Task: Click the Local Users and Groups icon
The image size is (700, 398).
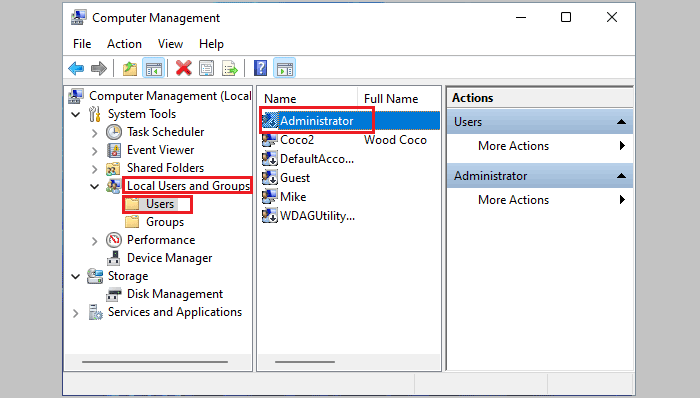Action: coord(113,186)
